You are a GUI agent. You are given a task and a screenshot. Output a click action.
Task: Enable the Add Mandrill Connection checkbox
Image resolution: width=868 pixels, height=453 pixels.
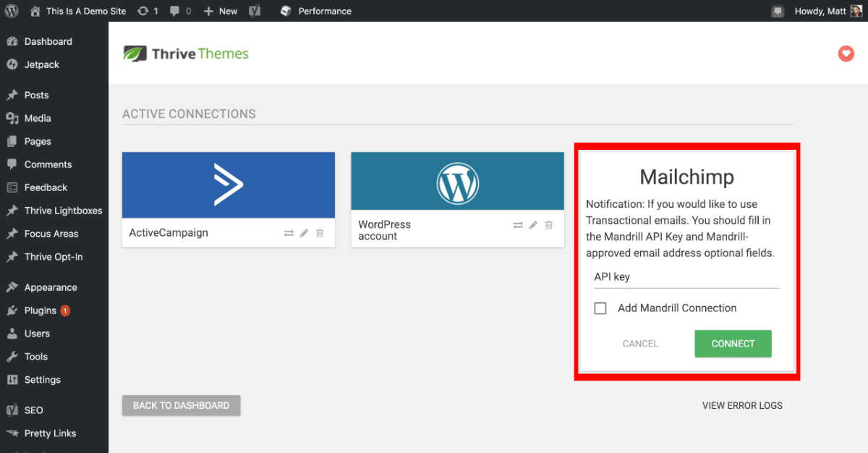(x=600, y=308)
